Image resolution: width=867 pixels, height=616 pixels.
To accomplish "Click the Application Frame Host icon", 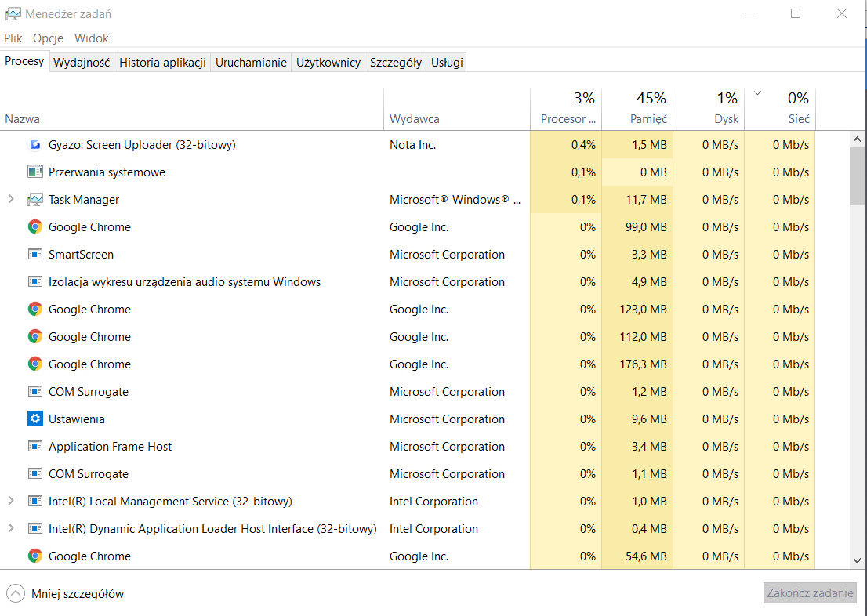I will (x=34, y=446).
